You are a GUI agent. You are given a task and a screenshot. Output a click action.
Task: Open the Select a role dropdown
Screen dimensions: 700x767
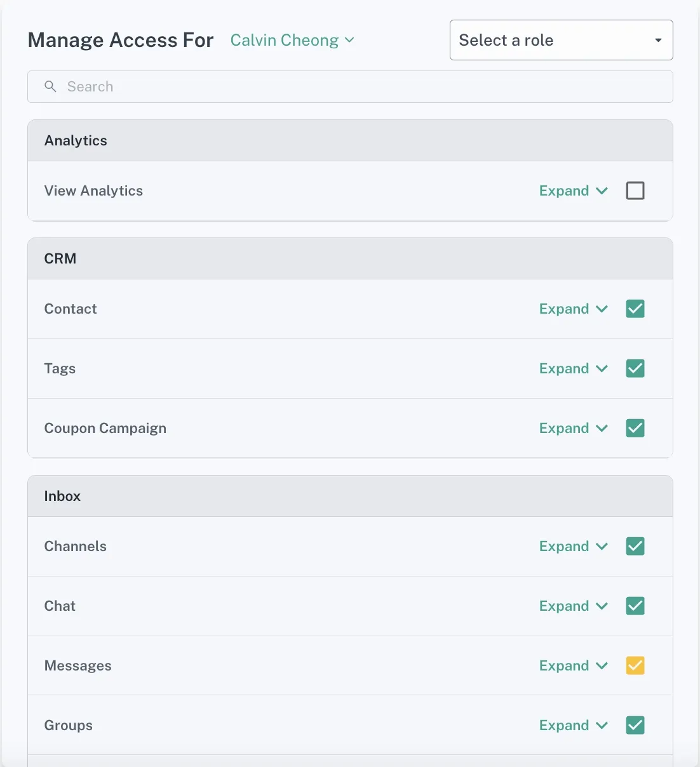click(x=560, y=40)
